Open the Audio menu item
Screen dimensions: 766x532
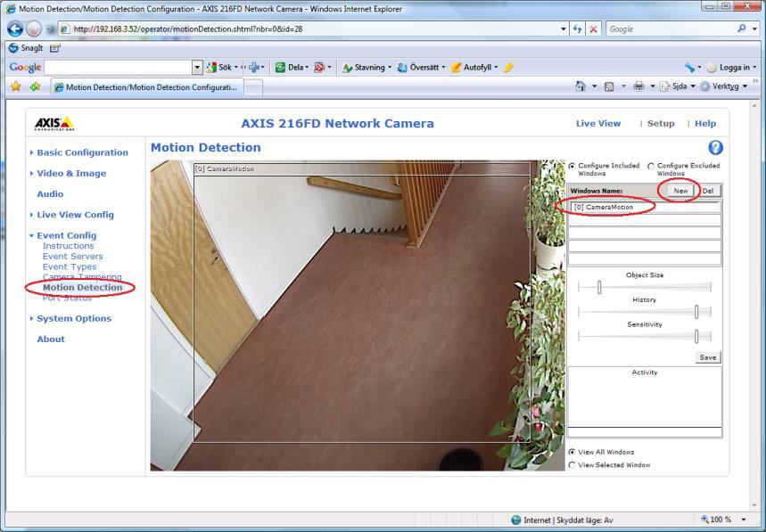pyautogui.click(x=50, y=193)
